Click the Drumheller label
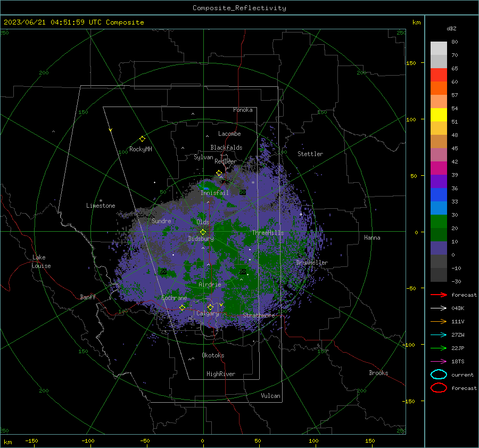This screenshot has width=479, height=448. click(312, 263)
